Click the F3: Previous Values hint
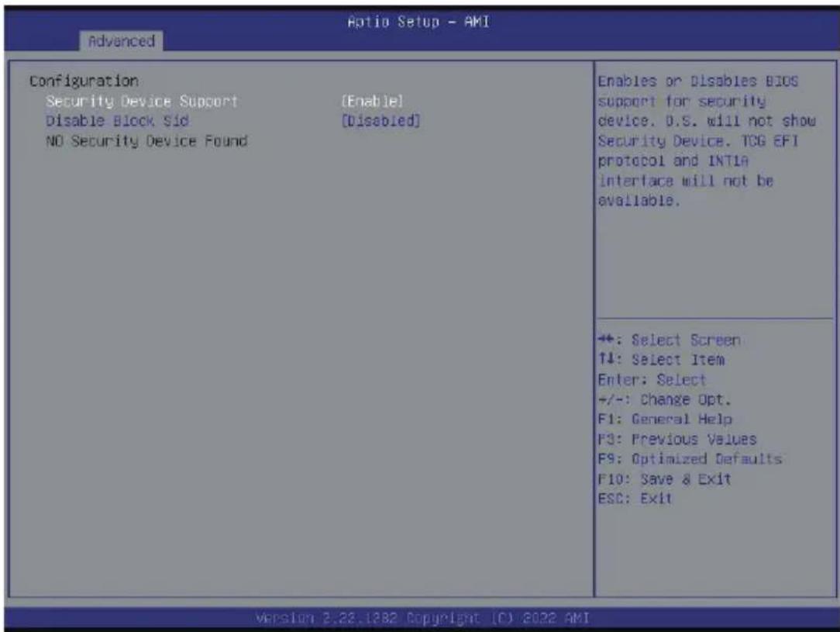Viewport: 840px width, 632px height. 677,439
